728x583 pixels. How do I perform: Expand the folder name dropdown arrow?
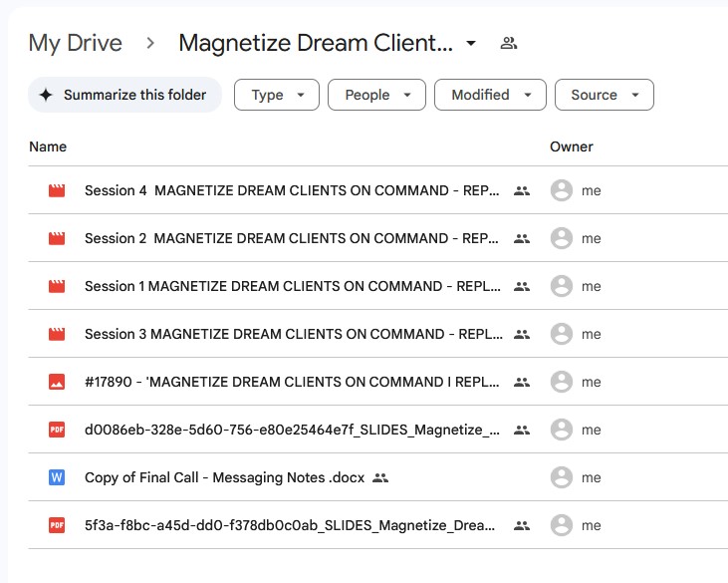click(x=471, y=43)
